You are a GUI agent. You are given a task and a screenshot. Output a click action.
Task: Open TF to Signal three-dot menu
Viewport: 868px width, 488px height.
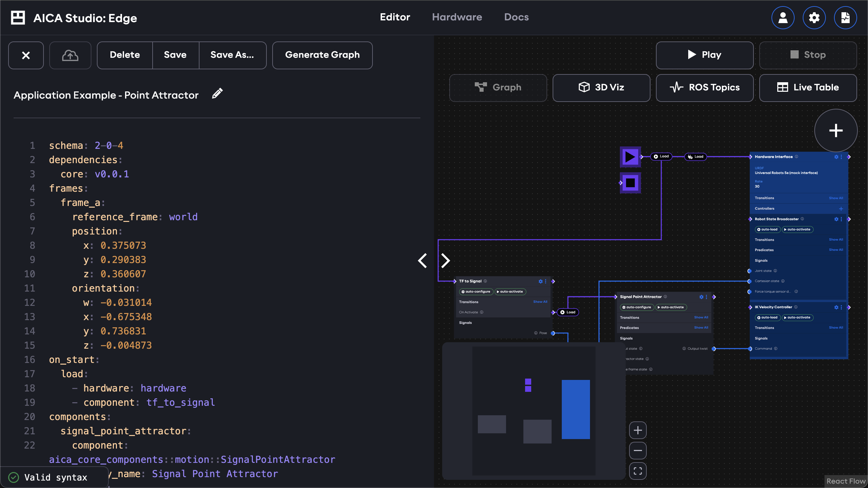(x=545, y=281)
